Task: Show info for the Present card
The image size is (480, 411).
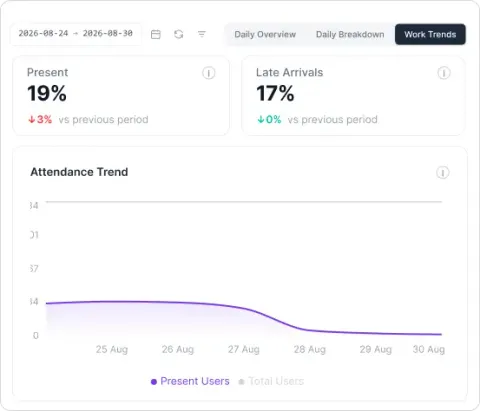Action: [209, 73]
